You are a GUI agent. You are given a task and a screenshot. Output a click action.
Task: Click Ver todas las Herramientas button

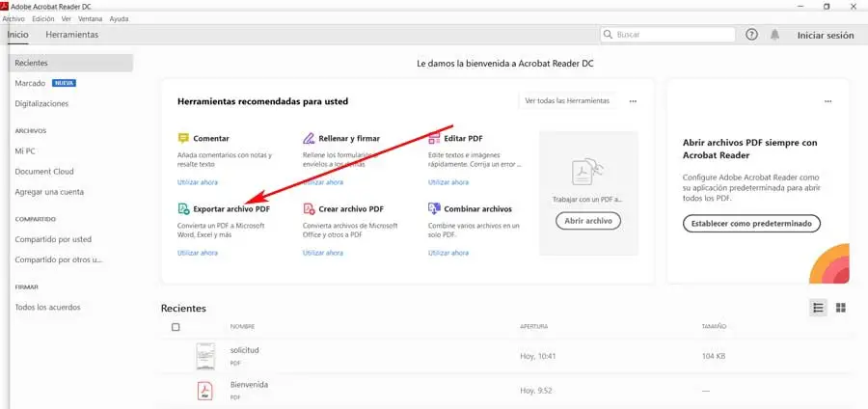567,100
